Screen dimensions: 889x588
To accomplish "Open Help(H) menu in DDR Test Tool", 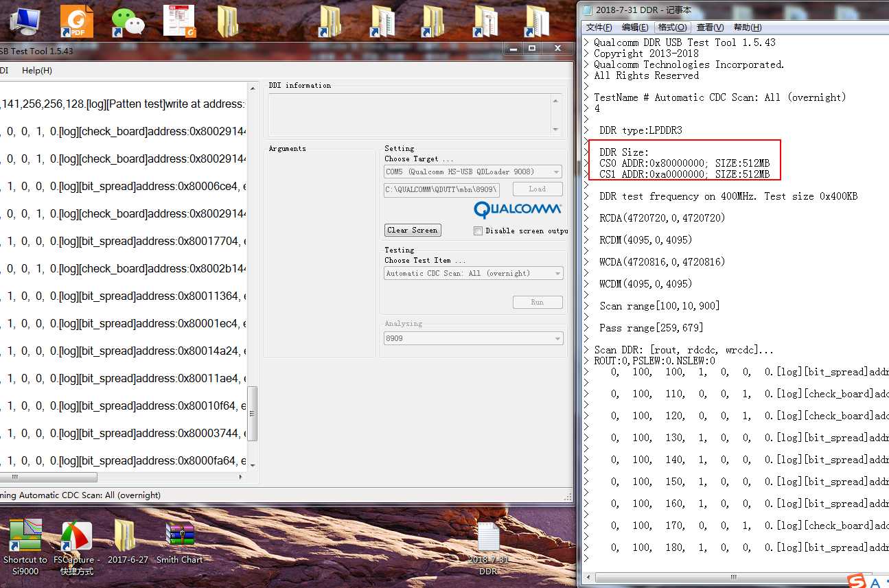I will [37, 70].
